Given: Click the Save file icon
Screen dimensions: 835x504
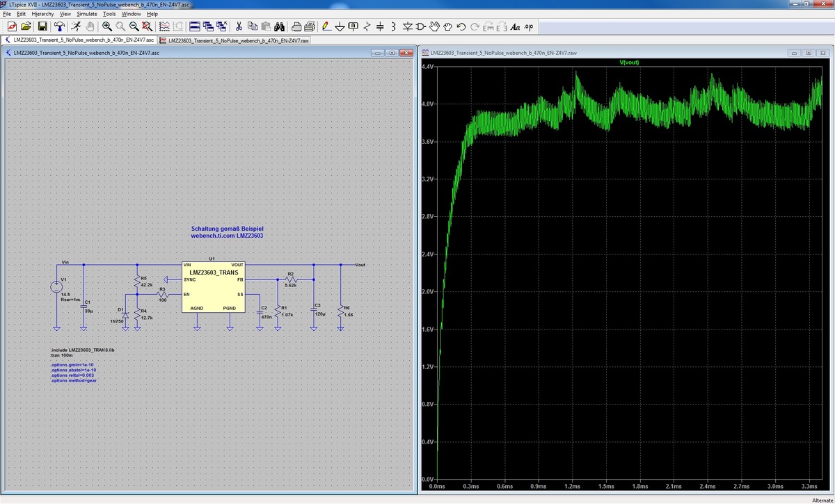Looking at the screenshot, I should click(42, 26).
